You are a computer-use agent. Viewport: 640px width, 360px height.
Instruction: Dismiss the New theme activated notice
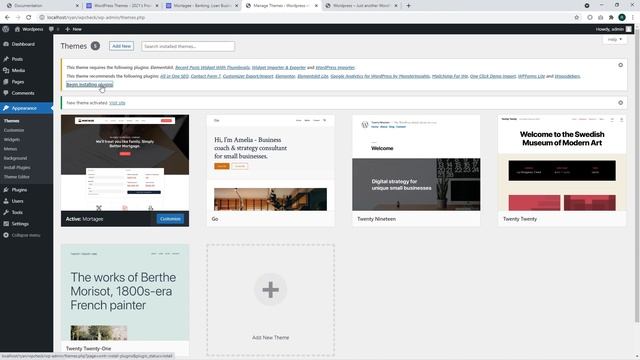coord(620,103)
